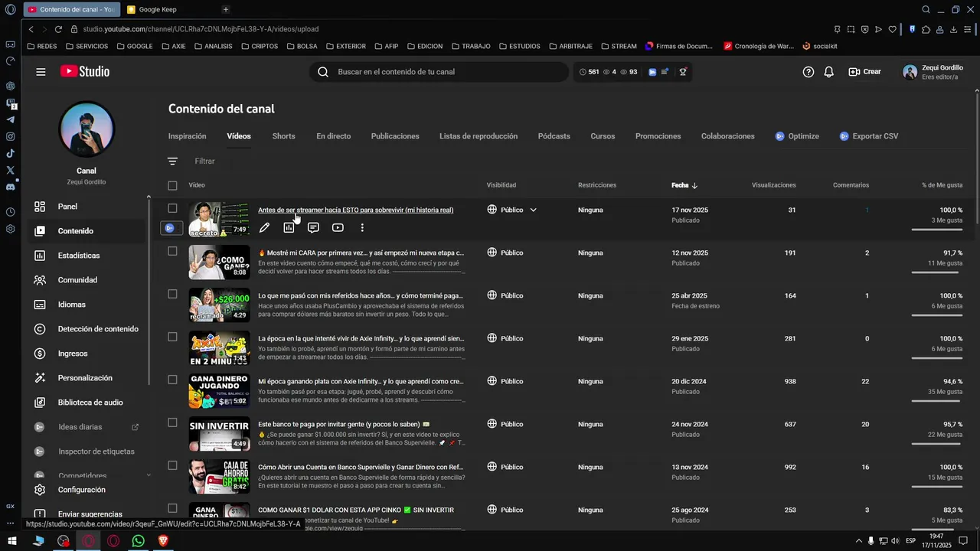Select checkbox for 'Cómo Abrir una Cuenta' video
980x551 pixels.
tap(172, 465)
